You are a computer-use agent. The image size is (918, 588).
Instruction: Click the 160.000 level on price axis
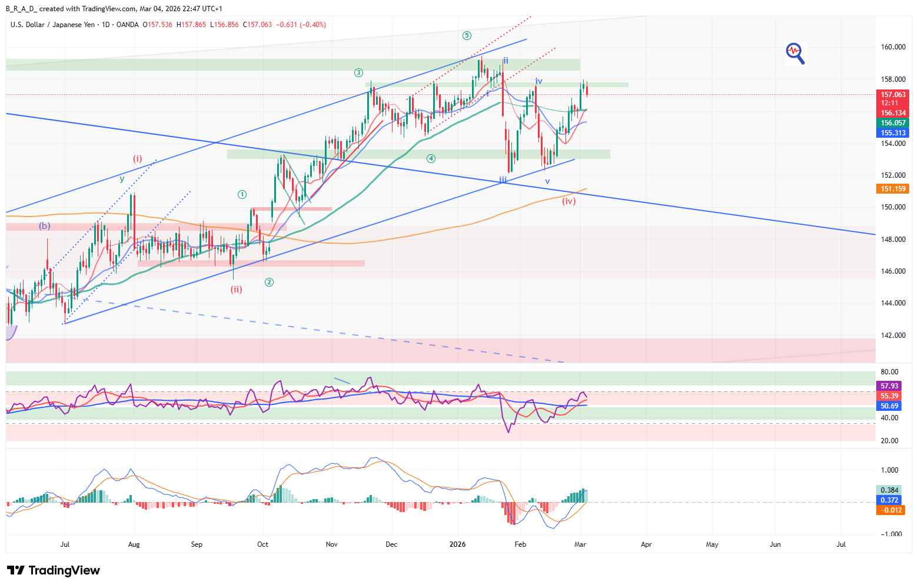click(893, 47)
